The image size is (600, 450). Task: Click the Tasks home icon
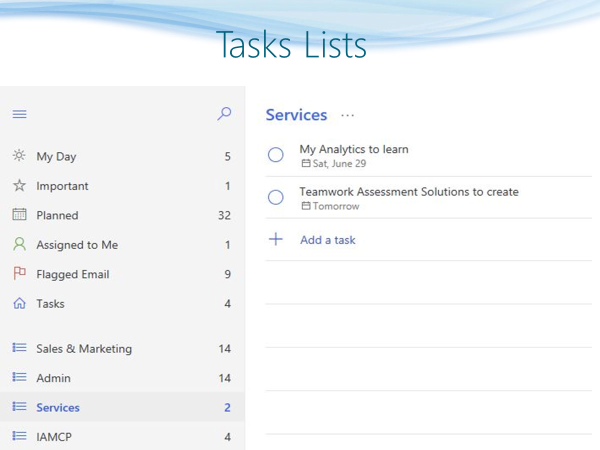[19, 303]
